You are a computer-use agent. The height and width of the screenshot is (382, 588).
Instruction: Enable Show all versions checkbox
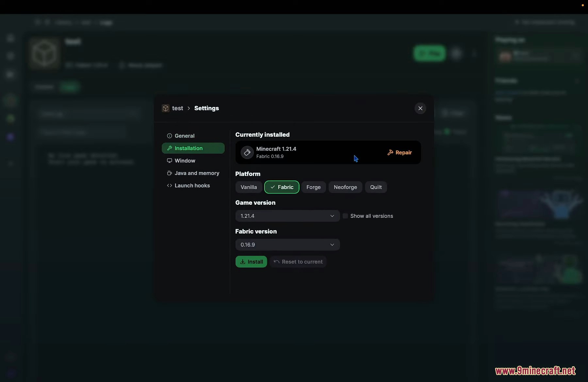pos(345,216)
